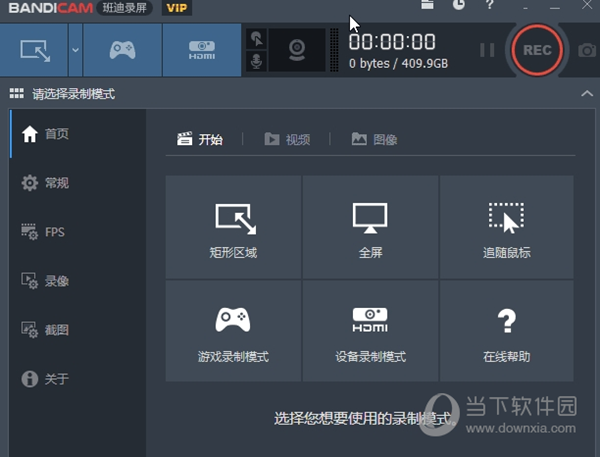Image resolution: width=600 pixels, height=457 pixels.
Task: Click the help question mark in title bar
Action: point(489,5)
